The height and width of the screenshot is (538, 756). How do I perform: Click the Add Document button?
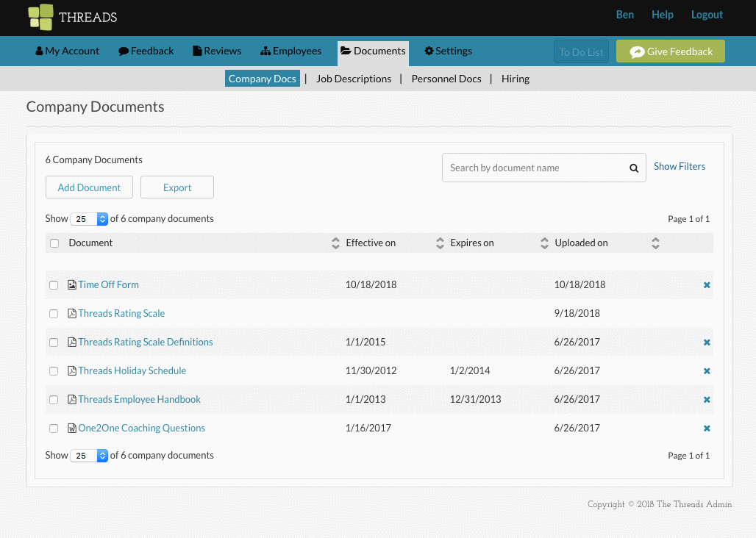pyautogui.click(x=89, y=187)
